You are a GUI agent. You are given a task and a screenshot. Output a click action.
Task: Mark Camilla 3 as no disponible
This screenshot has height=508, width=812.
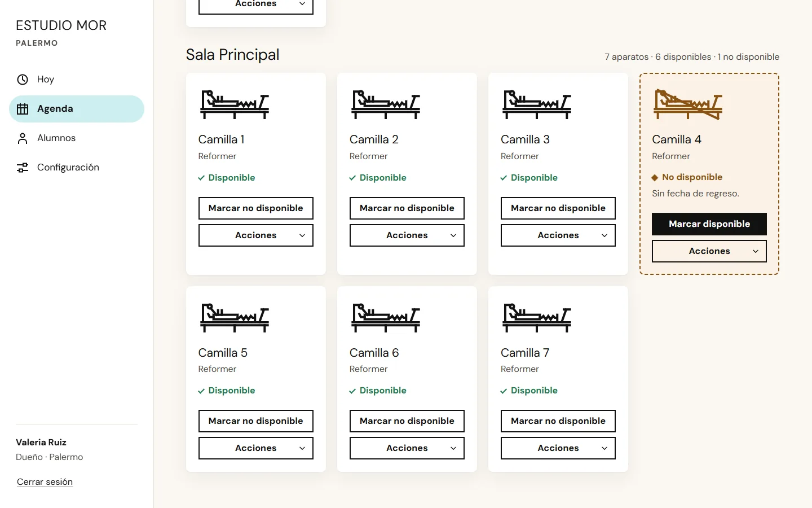click(x=558, y=208)
